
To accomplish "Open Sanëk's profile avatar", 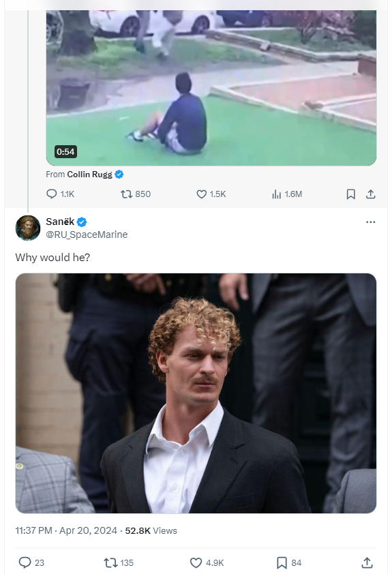I will click(28, 228).
